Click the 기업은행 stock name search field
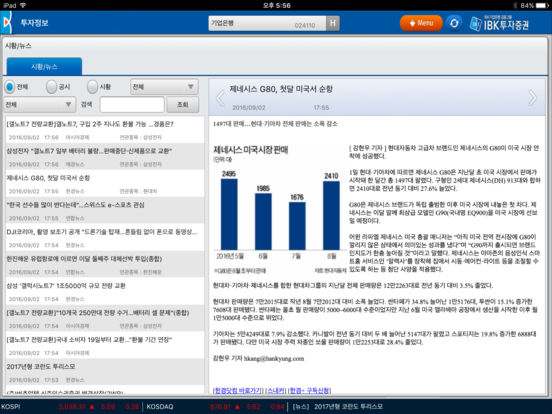Screen dimensions: 552x414 click(x=267, y=23)
